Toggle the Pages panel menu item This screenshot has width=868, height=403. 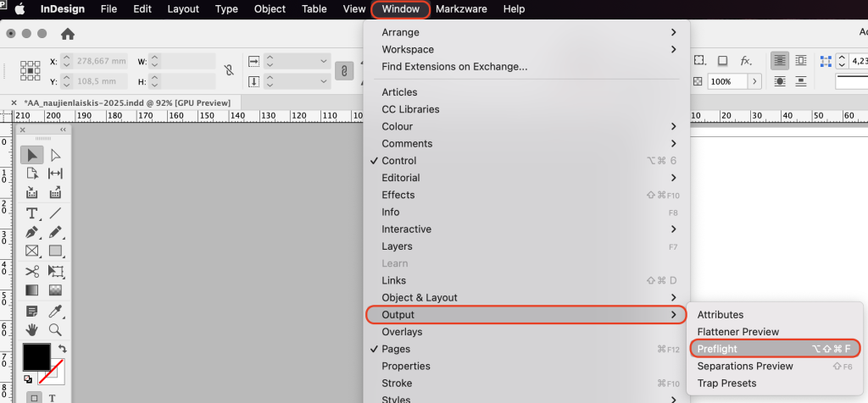(x=396, y=349)
